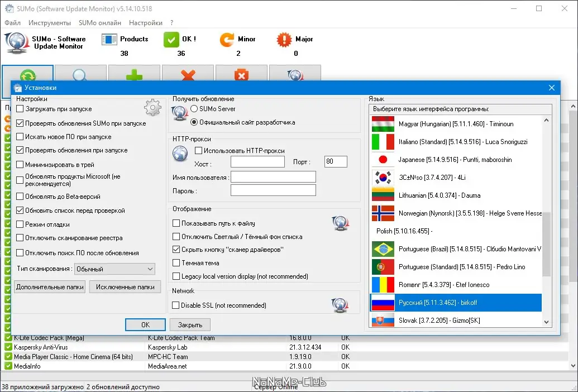This screenshot has width=578, height=392.
Task: Click the Products counter icon
Action: (109, 40)
